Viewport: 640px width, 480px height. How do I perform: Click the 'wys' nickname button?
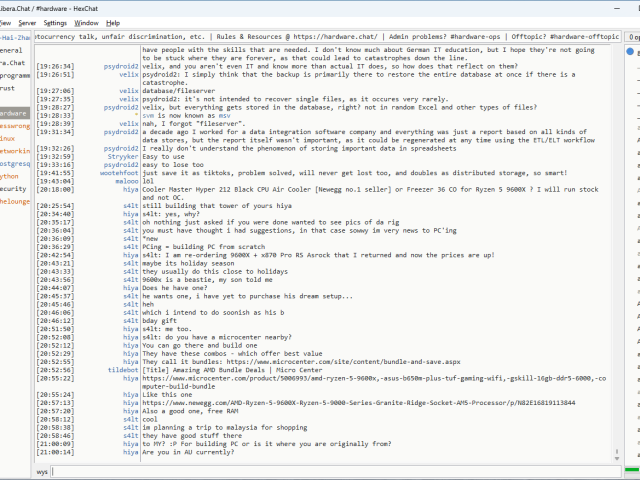[42, 471]
